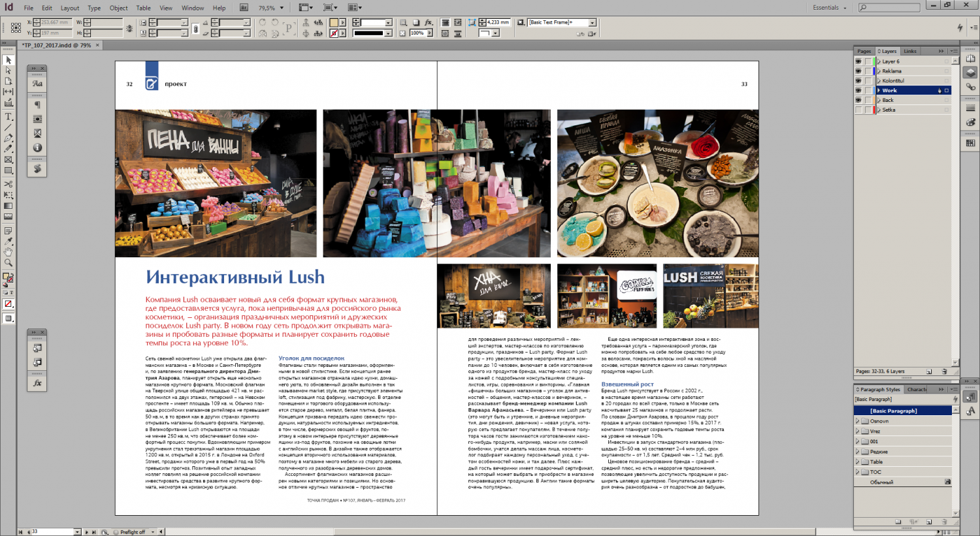Open the Object menu
Viewport: 980px width, 536px height.
[x=118, y=8]
